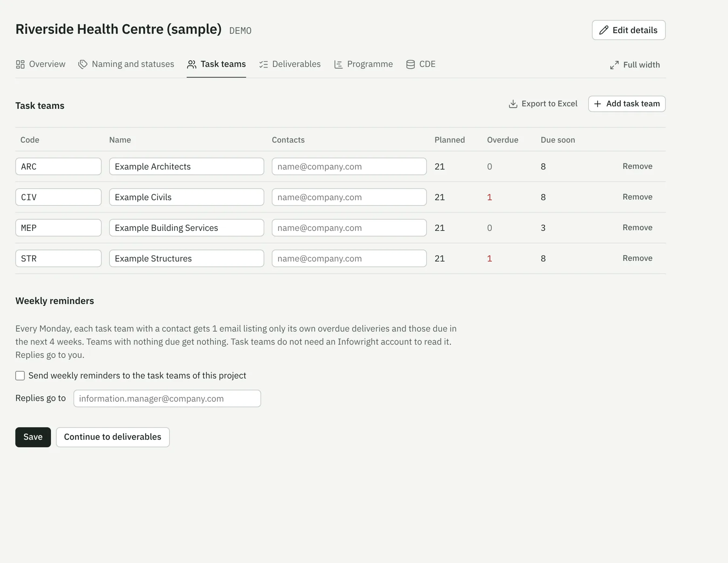This screenshot has height=563, width=728.
Task: Click the Edit details button
Action: 629,30
